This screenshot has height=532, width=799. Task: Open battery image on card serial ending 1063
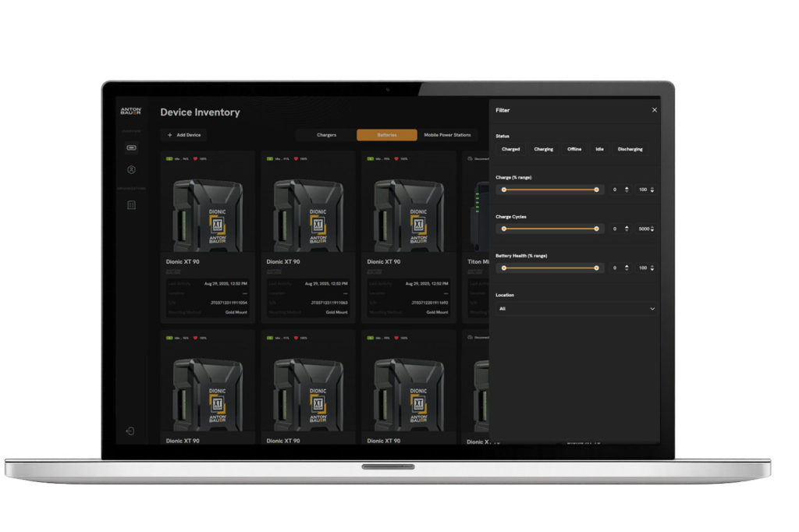tap(308, 214)
